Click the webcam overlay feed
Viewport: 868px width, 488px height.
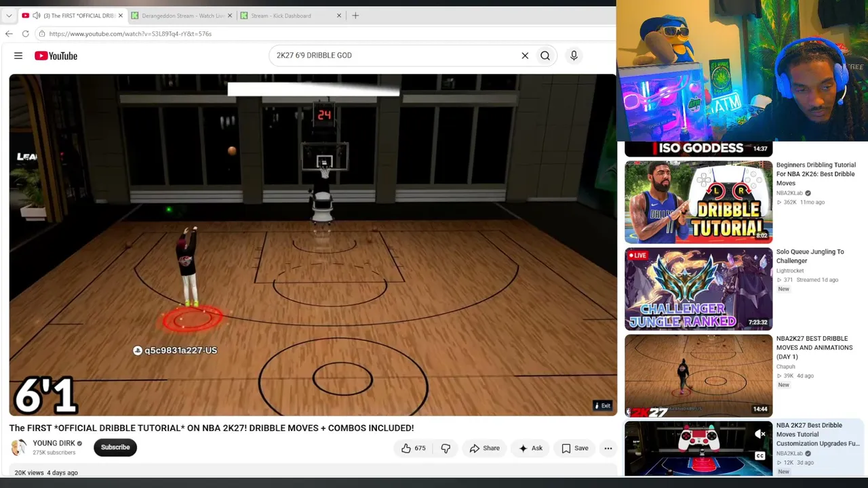point(742,70)
